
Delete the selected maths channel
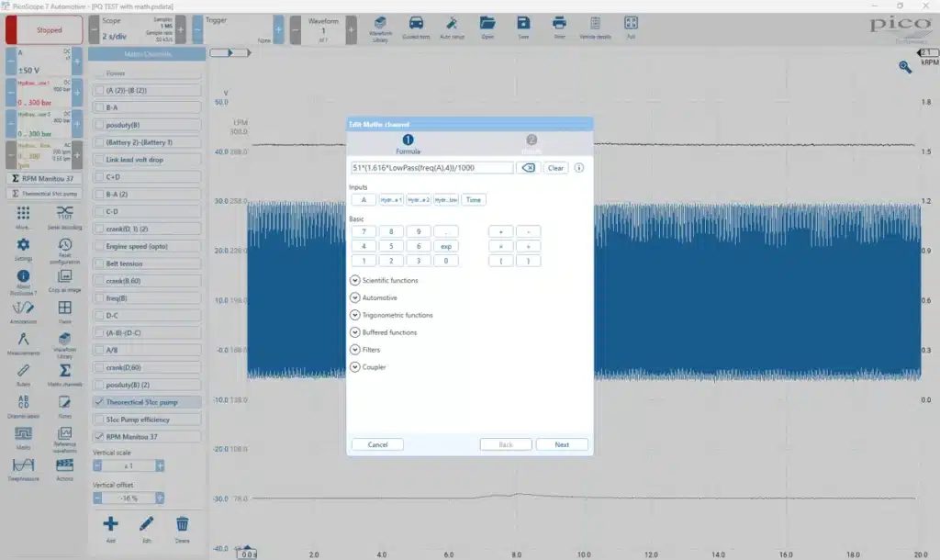[183, 529]
